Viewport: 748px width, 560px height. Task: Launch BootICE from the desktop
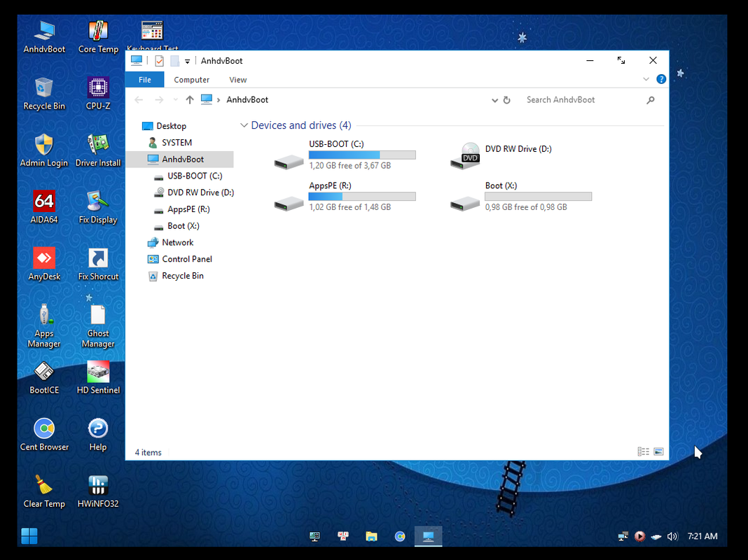(x=44, y=377)
